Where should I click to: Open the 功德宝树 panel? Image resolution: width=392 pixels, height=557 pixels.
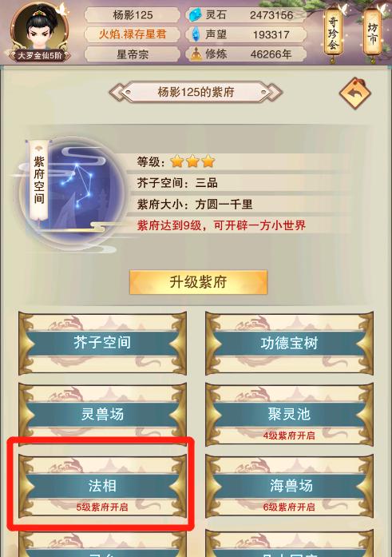pyautogui.click(x=289, y=343)
